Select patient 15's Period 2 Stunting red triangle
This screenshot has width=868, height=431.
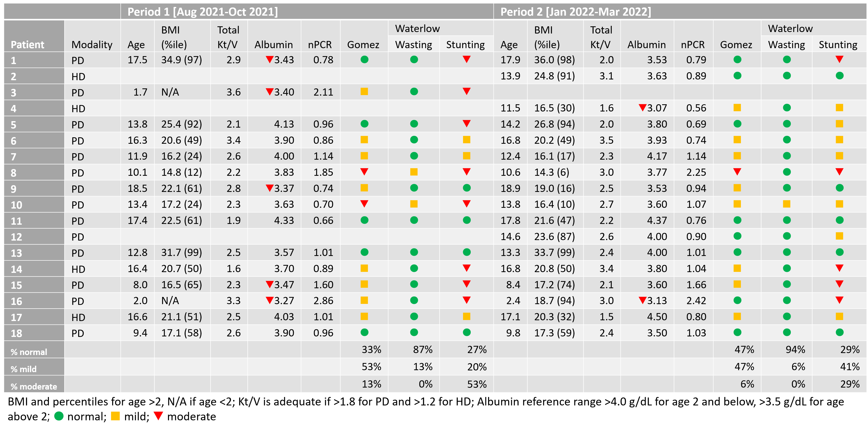tap(839, 284)
